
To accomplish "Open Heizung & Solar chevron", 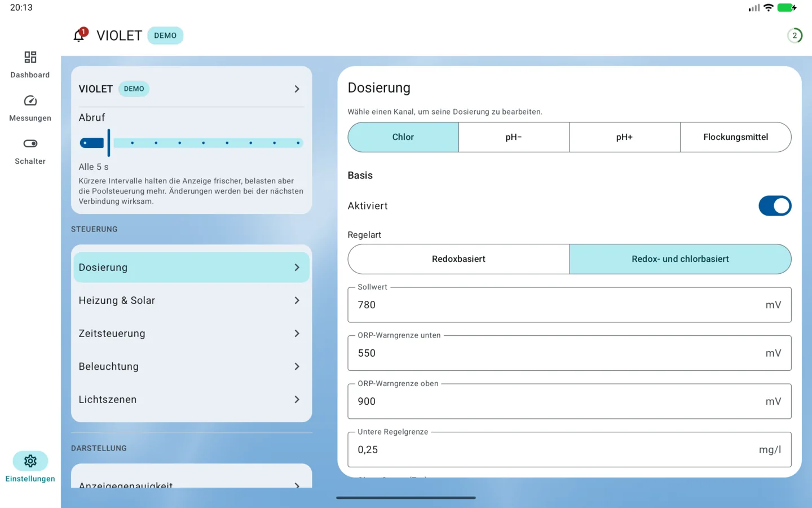I will point(297,301).
